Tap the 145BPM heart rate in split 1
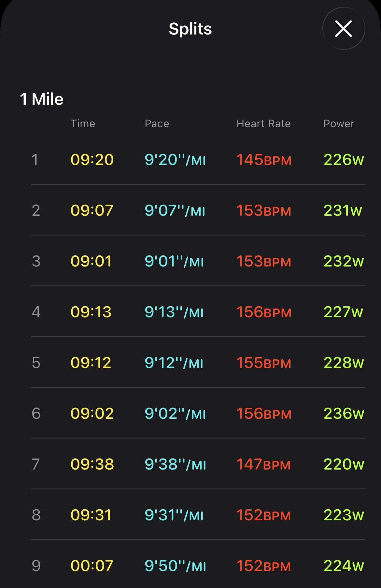 click(x=263, y=159)
